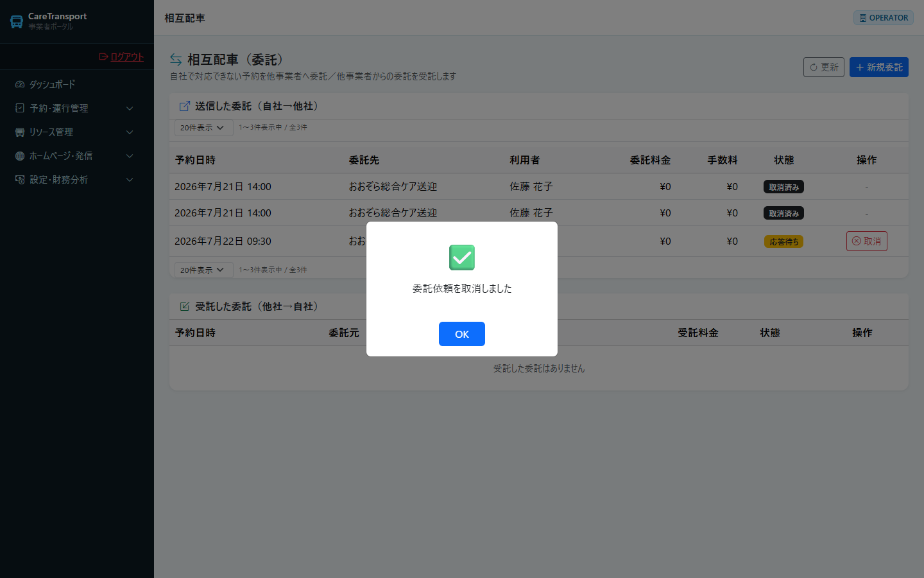924x578 pixels.
Task: Click the 委託先 column header
Action: (x=364, y=160)
